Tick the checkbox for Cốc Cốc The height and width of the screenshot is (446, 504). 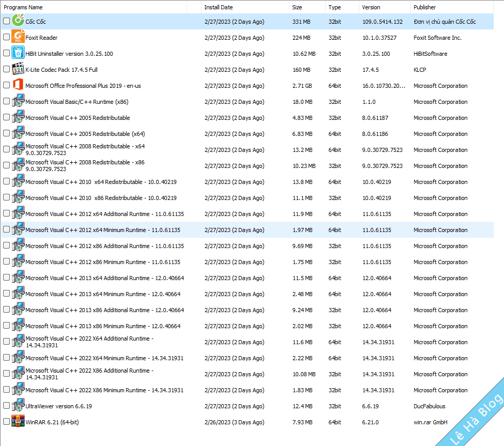[x=6, y=21]
